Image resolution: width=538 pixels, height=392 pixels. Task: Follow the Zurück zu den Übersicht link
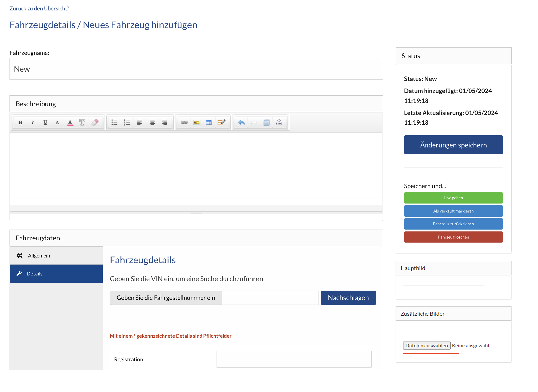coord(39,8)
